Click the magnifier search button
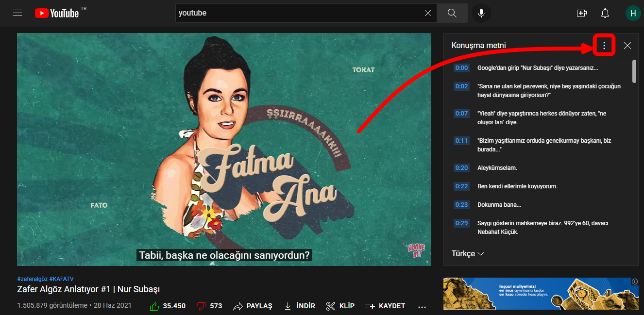Image resolution: width=644 pixels, height=315 pixels. [x=452, y=13]
